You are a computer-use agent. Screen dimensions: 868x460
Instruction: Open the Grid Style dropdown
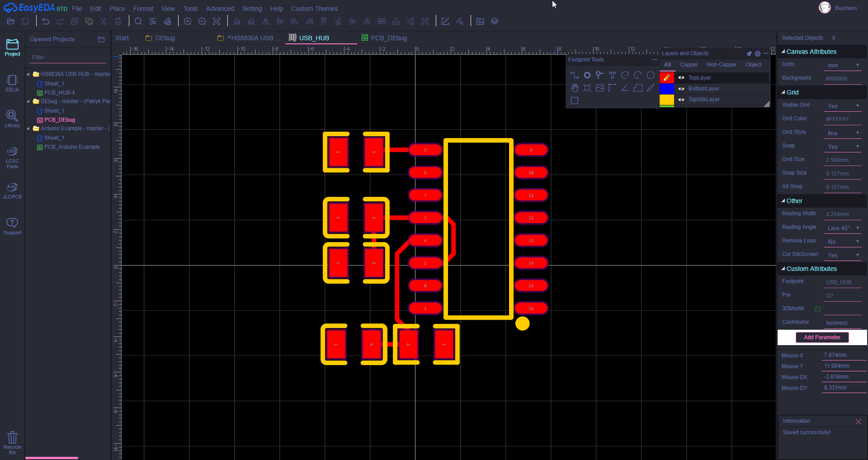[843, 133]
